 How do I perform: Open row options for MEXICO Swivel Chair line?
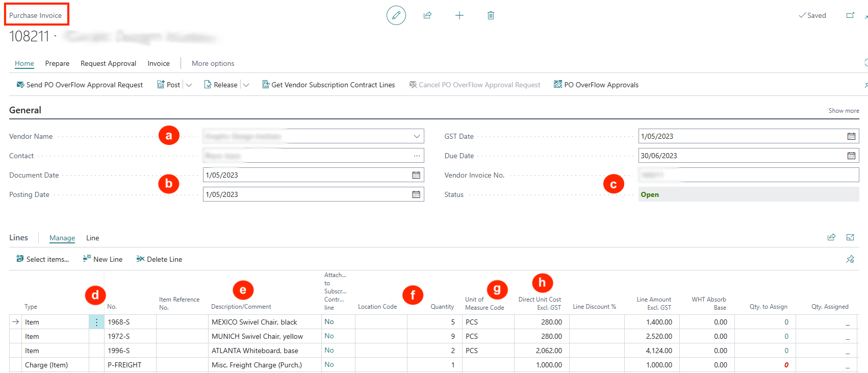(96, 322)
